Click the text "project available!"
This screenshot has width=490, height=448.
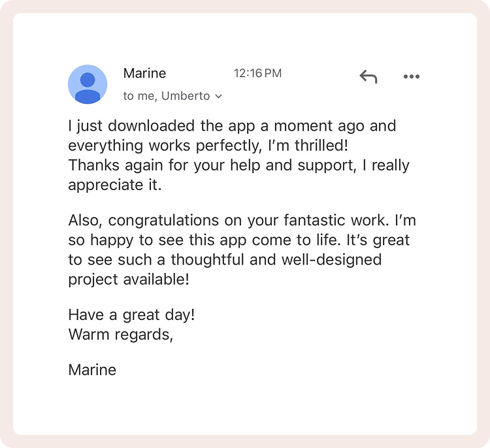coord(129,280)
